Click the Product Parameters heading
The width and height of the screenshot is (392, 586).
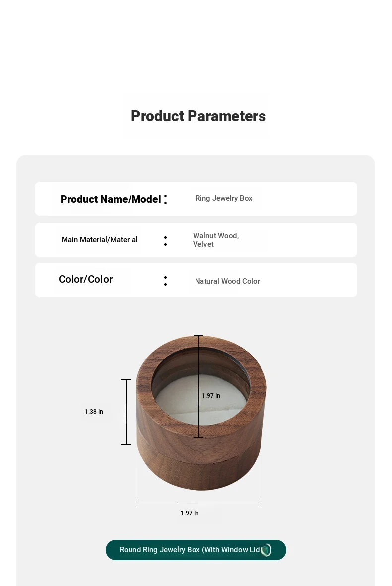pos(198,116)
